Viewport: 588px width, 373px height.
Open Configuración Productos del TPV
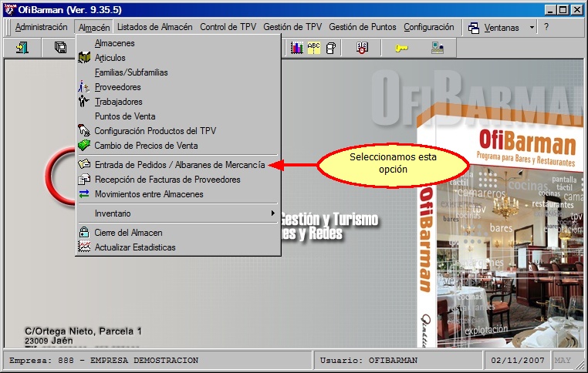pos(178,131)
